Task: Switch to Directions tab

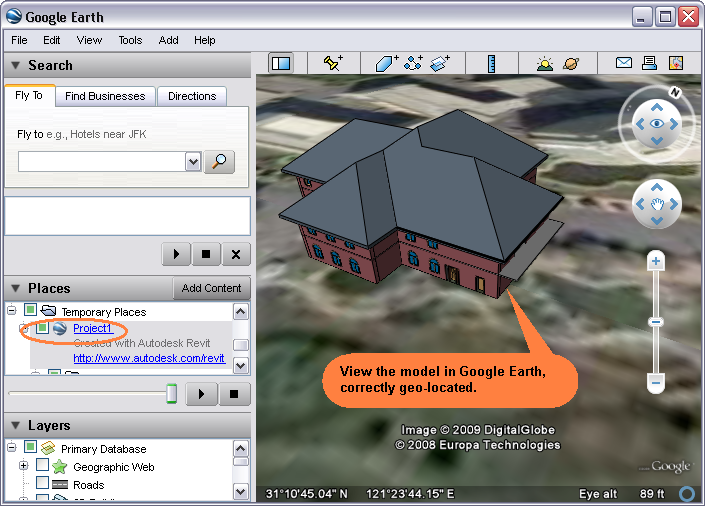Action: (192, 96)
